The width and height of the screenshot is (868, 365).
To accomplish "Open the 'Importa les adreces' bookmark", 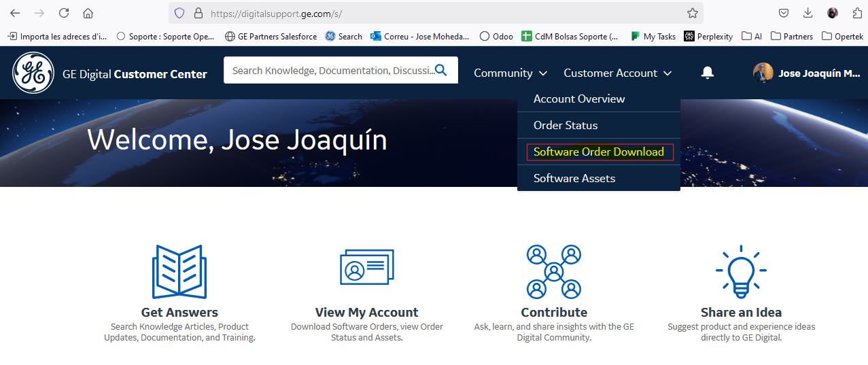I will coord(56,36).
